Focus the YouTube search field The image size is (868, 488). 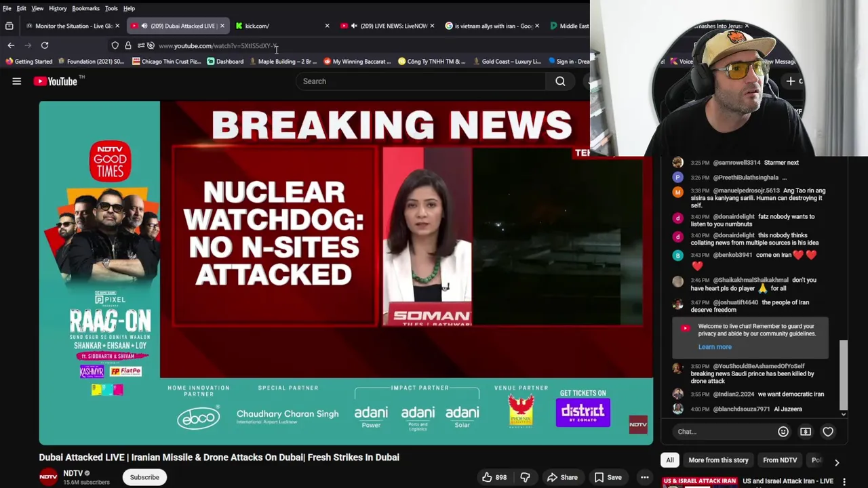click(x=420, y=81)
